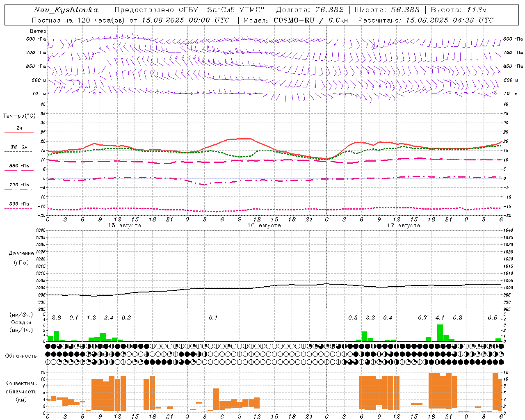Select the 15 августа date label
This screenshot has width=525, height=420.
click(x=125, y=226)
